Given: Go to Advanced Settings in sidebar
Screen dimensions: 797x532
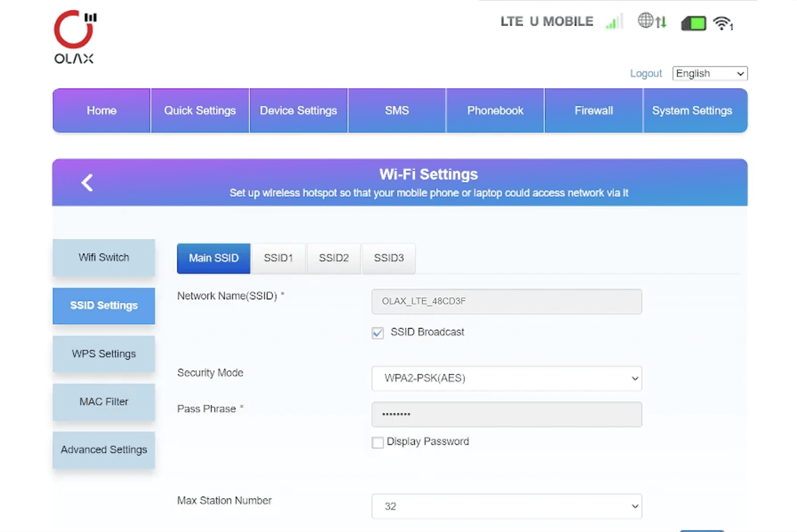Looking at the screenshot, I should pos(104,450).
